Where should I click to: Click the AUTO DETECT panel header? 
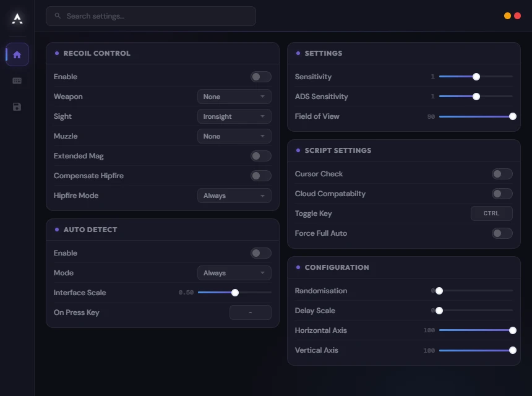pyautogui.click(x=163, y=230)
